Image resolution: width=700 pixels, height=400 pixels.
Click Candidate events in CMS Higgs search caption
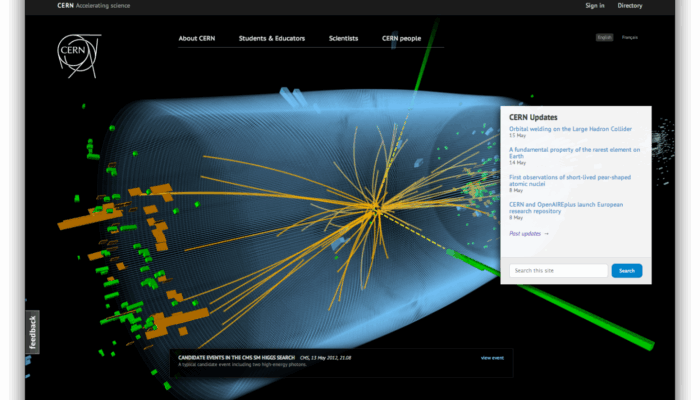coord(236,358)
